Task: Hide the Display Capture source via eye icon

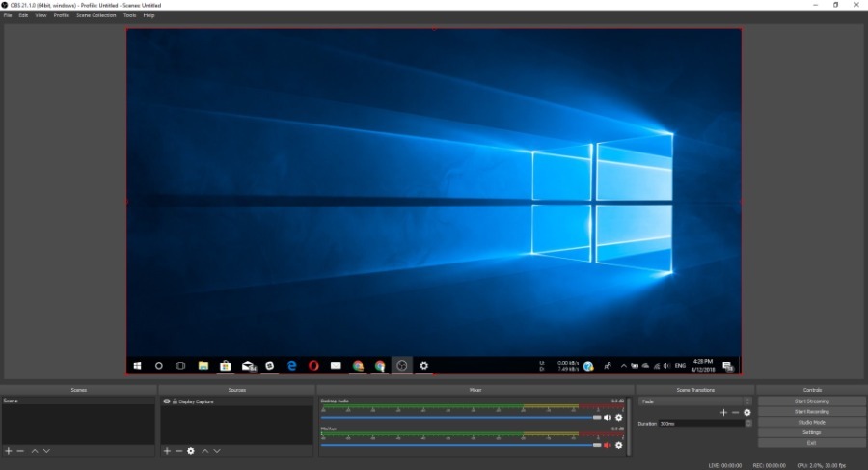Action: tap(166, 401)
